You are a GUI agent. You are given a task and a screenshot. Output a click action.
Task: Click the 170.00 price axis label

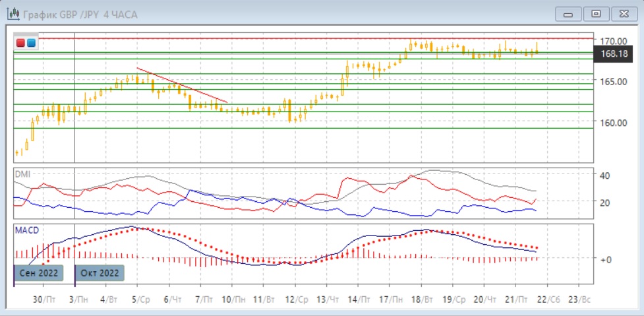612,40
